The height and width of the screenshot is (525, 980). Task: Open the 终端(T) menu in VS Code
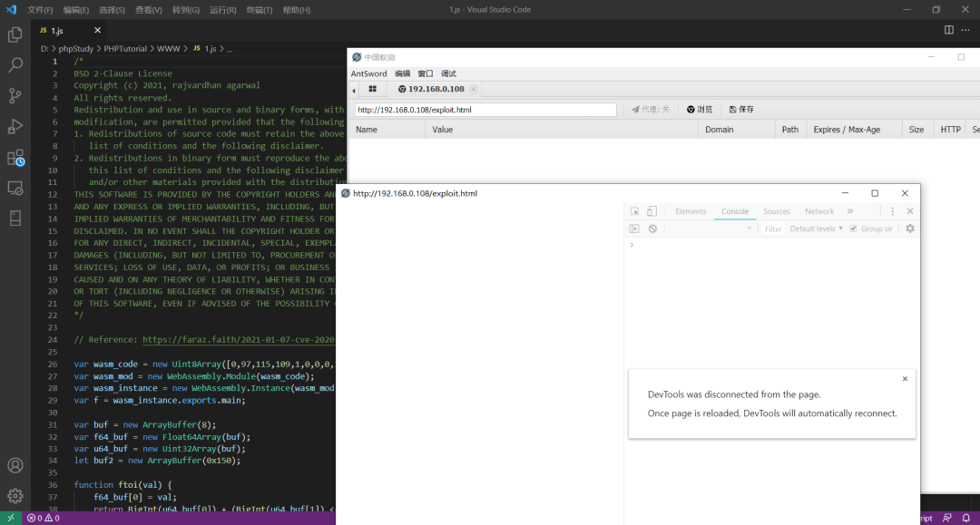pos(260,10)
